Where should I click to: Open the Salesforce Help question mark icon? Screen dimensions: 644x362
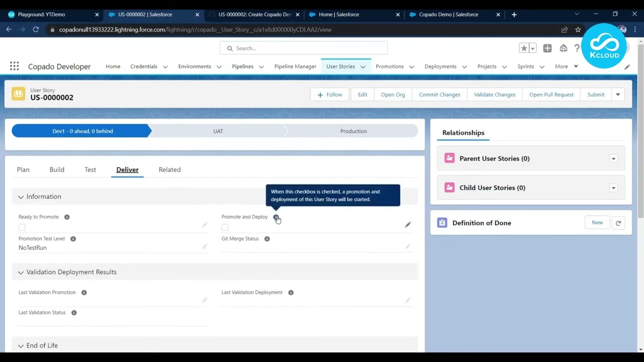click(x=577, y=48)
